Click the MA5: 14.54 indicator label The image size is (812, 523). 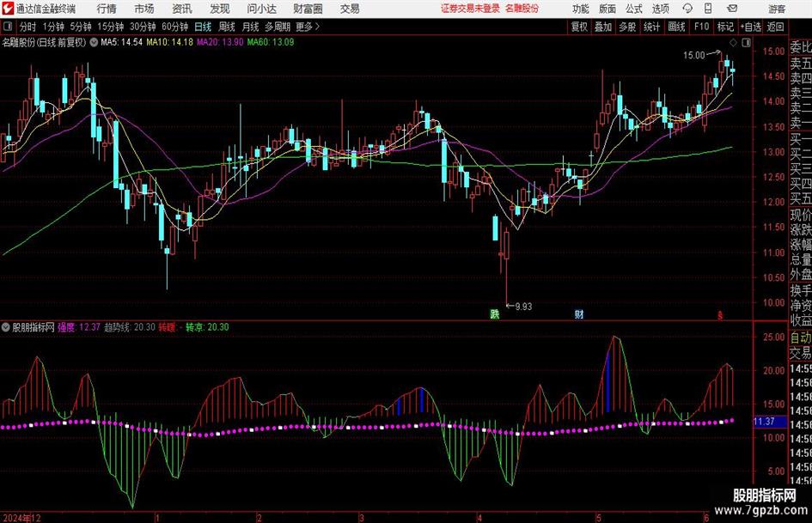[121, 42]
